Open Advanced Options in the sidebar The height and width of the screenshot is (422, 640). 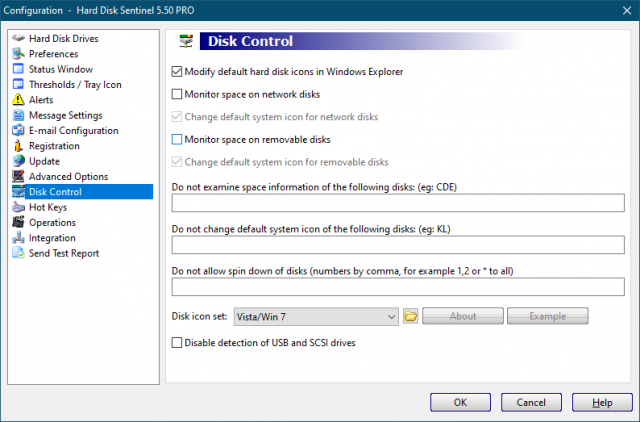pos(67,177)
